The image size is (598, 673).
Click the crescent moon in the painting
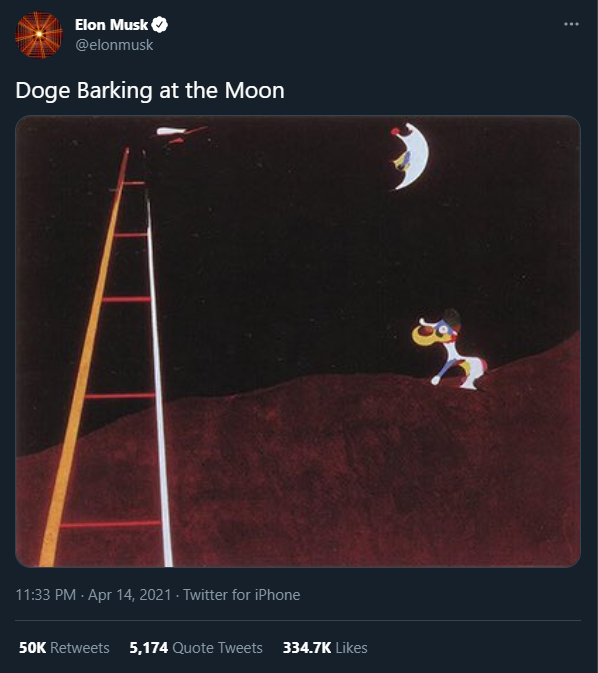click(410, 156)
